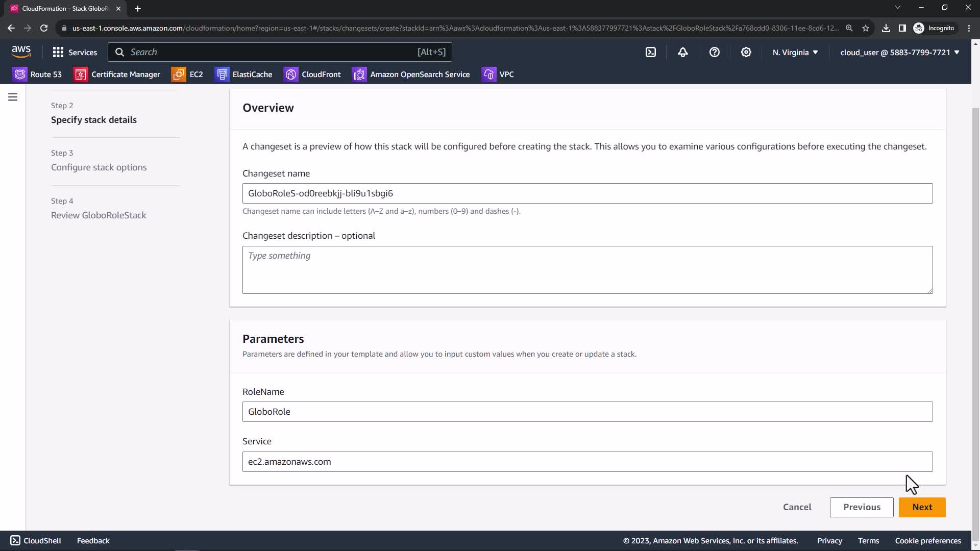This screenshot has width=980, height=551.
Task: Click the RoleName input field
Action: pyautogui.click(x=587, y=412)
